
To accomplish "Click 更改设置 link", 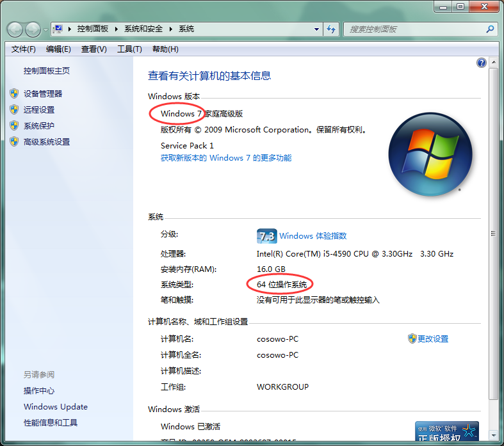I will [433, 339].
